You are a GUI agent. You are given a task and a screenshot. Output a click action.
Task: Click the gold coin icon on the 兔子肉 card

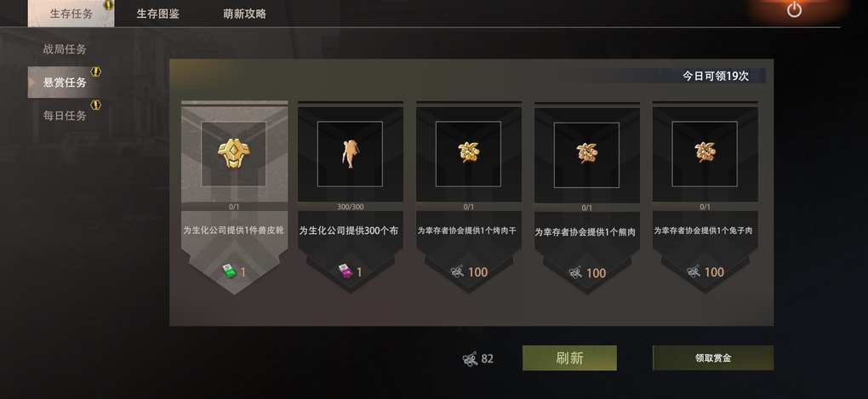click(705, 152)
